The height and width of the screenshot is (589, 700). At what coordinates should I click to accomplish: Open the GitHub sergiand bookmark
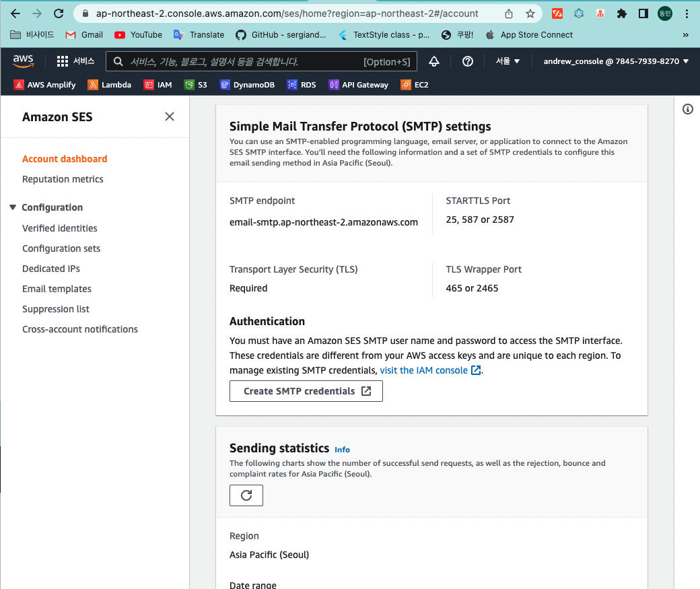click(281, 35)
